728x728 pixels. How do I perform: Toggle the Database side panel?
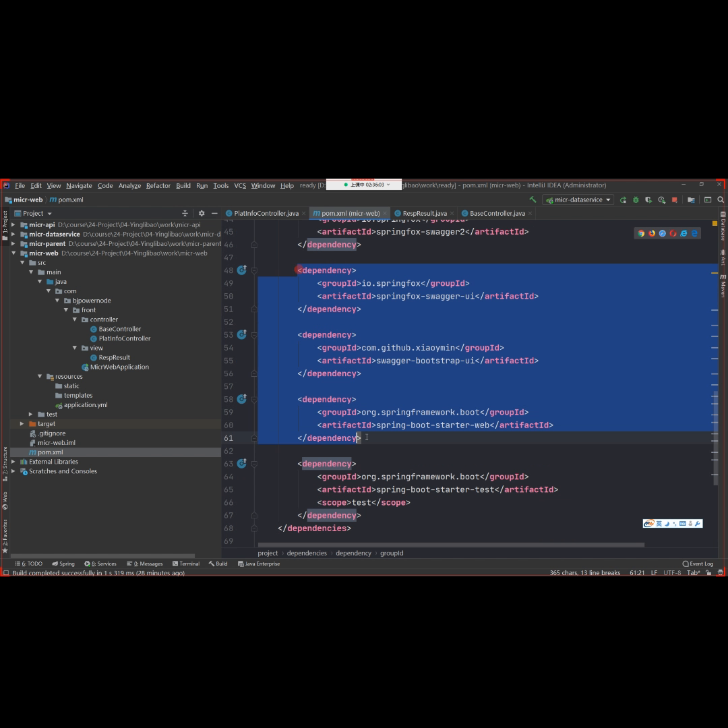pyautogui.click(x=723, y=226)
